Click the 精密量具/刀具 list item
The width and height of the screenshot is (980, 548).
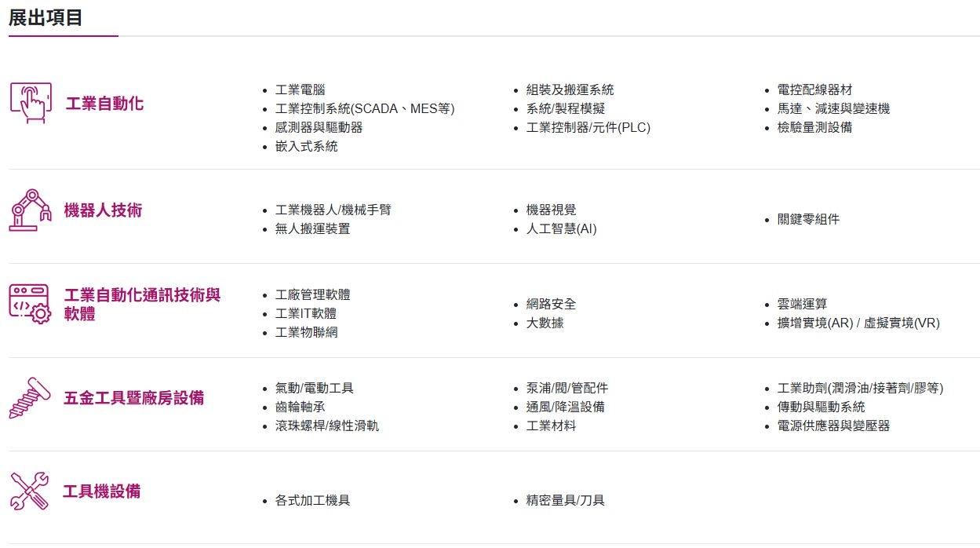(x=565, y=501)
